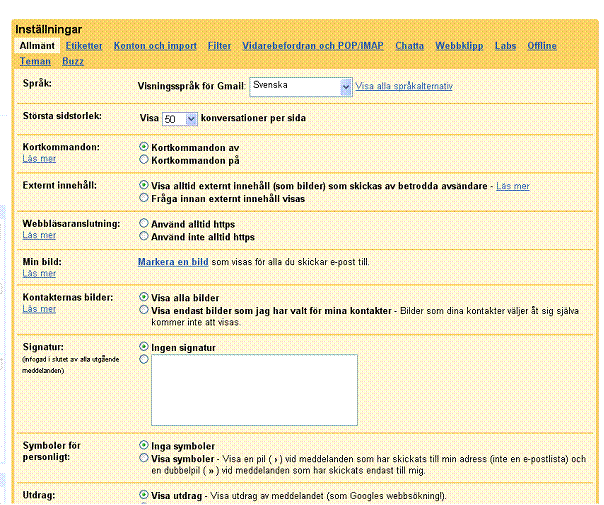Open the Offline tab
Image resolution: width=604 pixels, height=505 pixels.
click(542, 46)
